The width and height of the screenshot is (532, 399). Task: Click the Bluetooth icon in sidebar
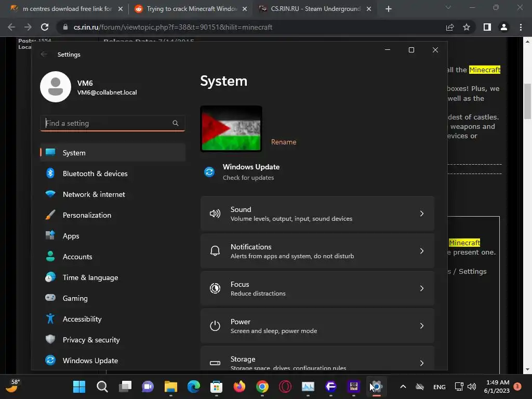50,173
